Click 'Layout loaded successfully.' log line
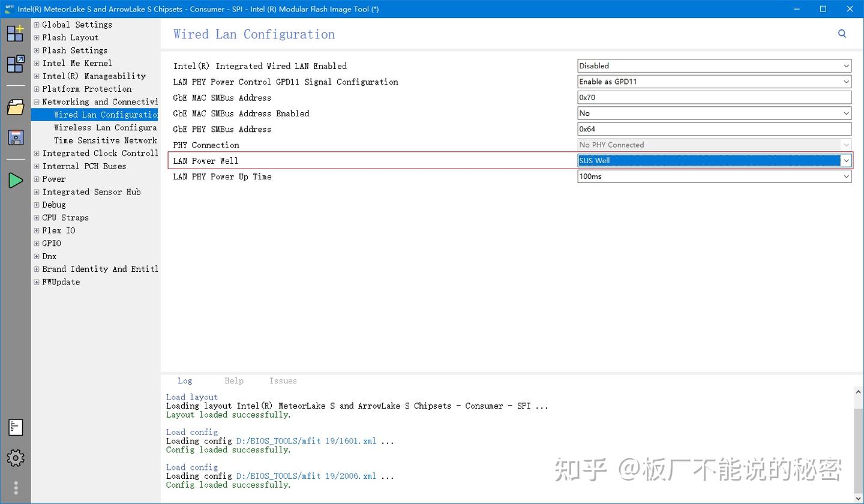 pyautogui.click(x=229, y=415)
